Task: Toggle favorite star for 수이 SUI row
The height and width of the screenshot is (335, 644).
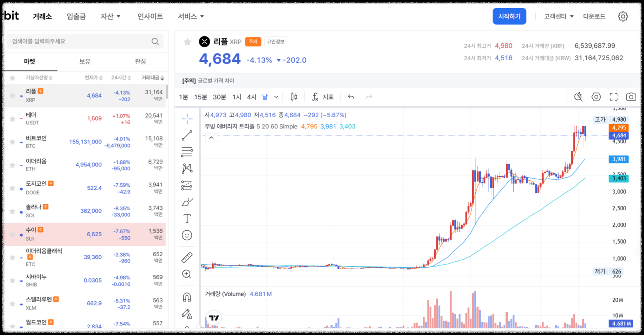Action: click(x=12, y=234)
